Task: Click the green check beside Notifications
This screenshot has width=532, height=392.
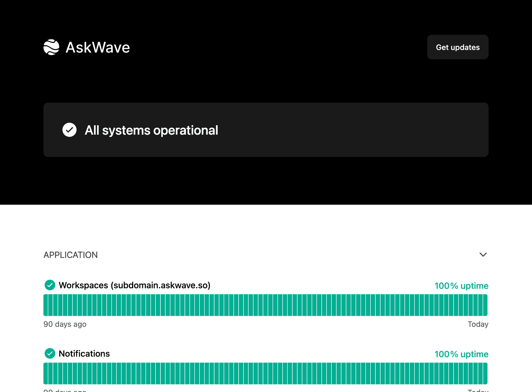Action: click(50, 353)
